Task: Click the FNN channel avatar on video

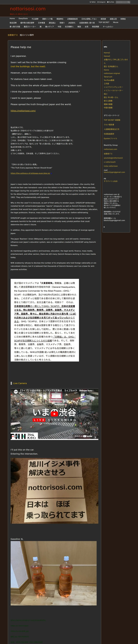Action: pos(16,392)
